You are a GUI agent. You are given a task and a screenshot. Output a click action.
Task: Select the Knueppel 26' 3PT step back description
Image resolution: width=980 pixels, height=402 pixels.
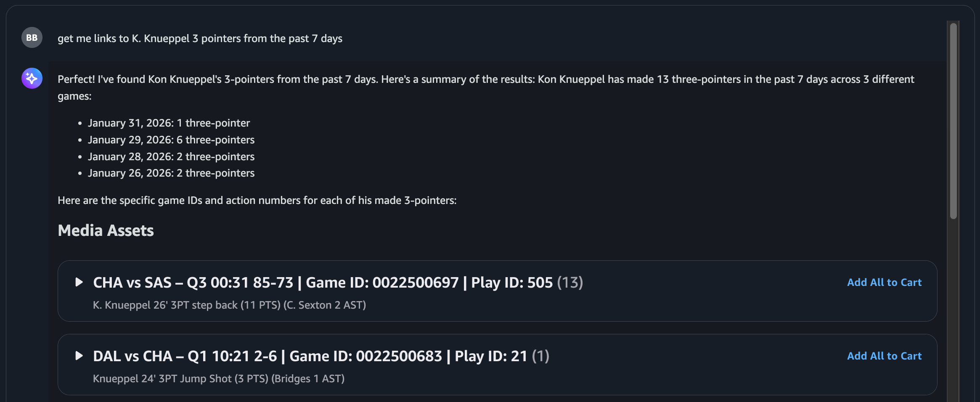(x=230, y=305)
